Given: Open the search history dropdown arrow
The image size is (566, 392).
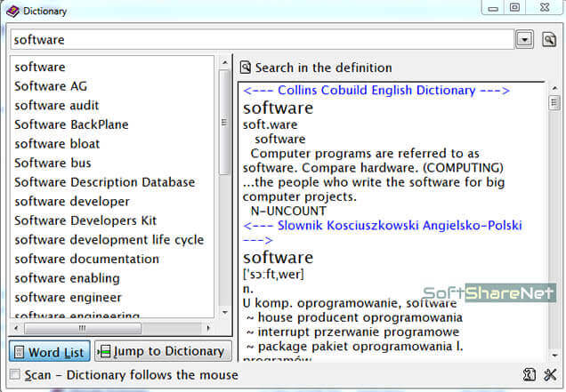Looking at the screenshot, I should pos(524,39).
